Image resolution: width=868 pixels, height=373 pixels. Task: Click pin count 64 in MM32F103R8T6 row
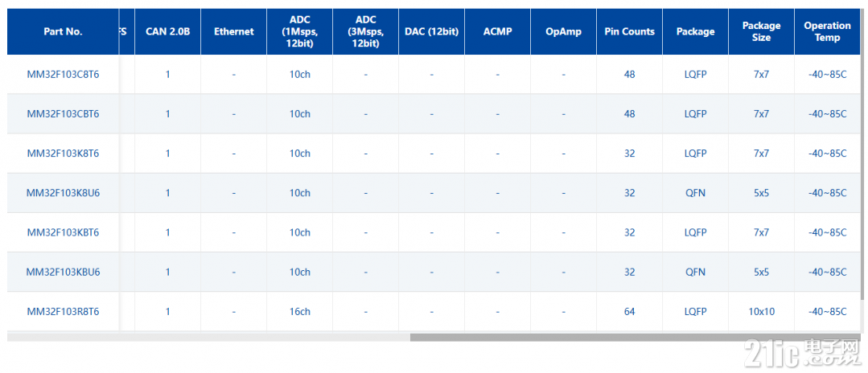pyautogui.click(x=629, y=312)
